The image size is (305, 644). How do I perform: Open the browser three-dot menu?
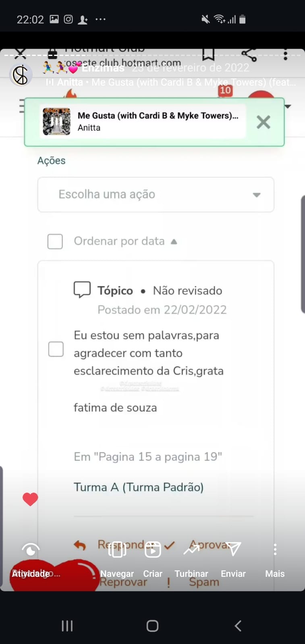pos(285,55)
